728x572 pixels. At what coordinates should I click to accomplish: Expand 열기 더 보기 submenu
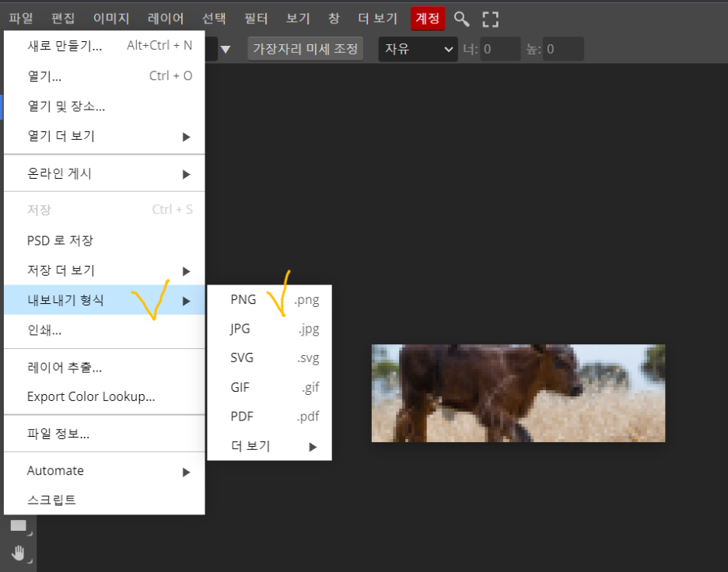[104, 136]
